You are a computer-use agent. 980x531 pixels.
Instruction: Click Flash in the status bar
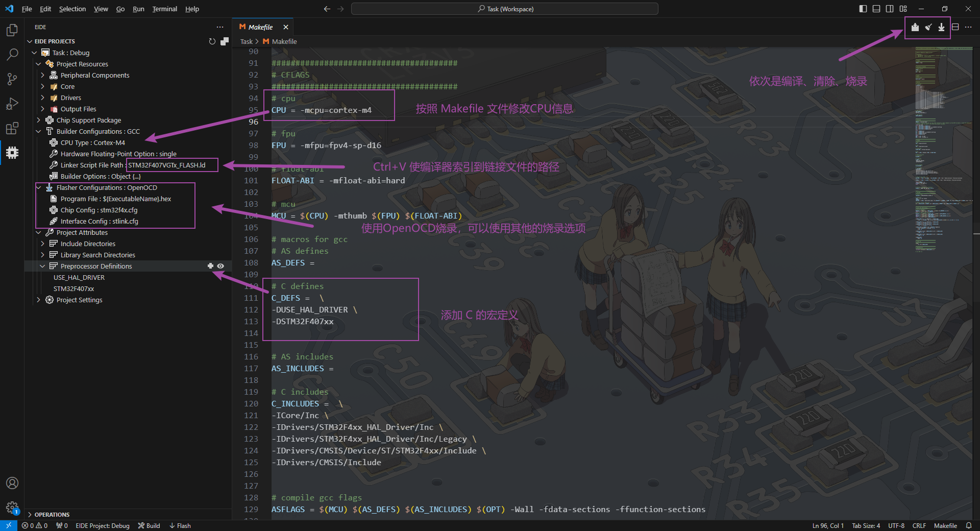click(x=180, y=525)
